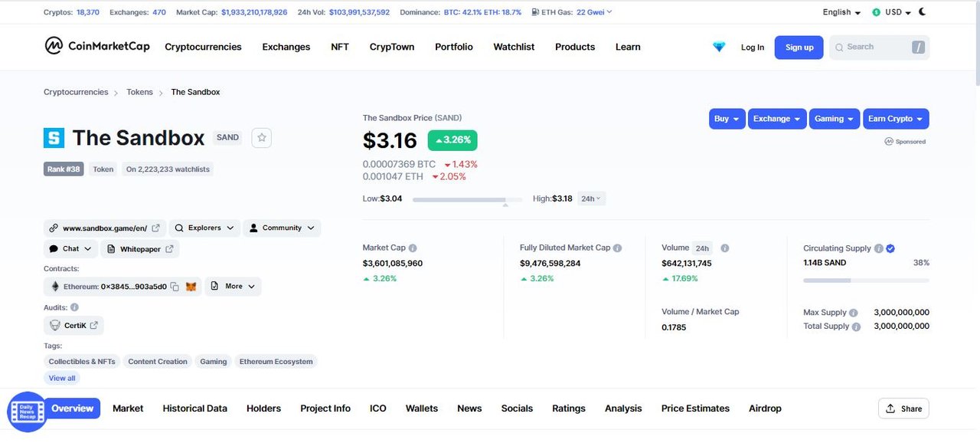Open the Cryptocurrencies nav menu
Image resolution: width=980 pixels, height=446 pixels.
point(203,47)
